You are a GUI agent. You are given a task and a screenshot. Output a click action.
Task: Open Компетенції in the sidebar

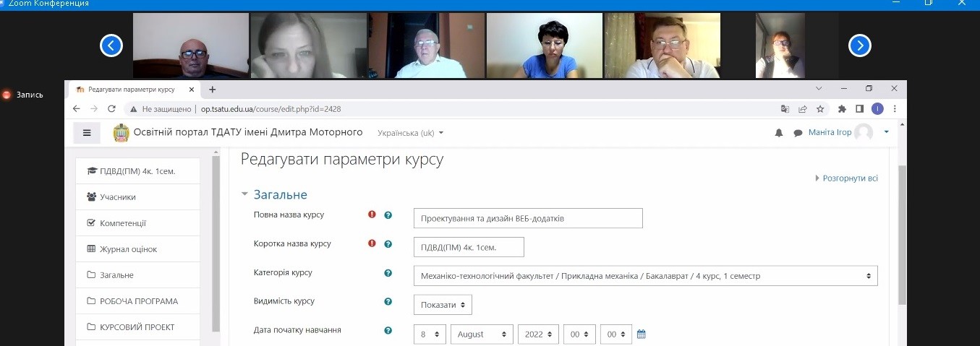[x=137, y=223]
